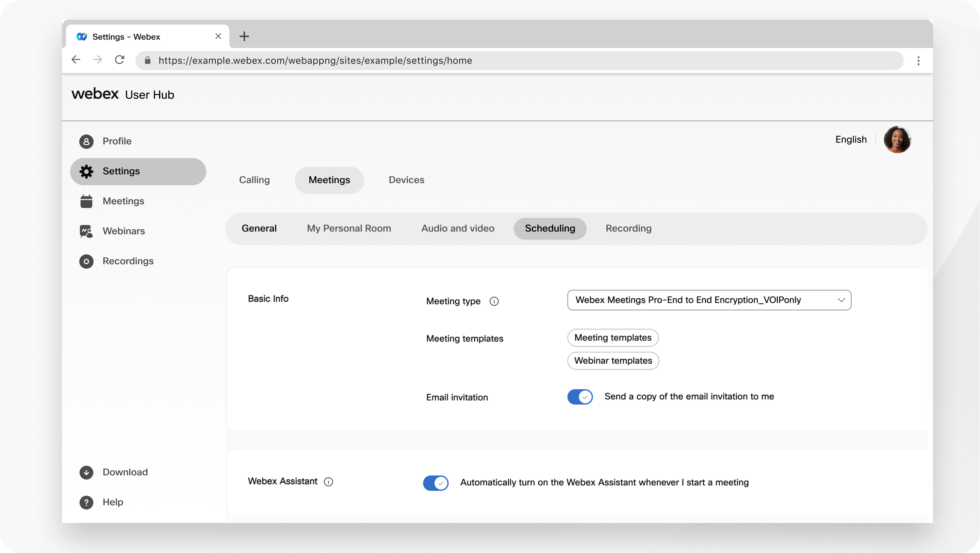This screenshot has width=980, height=553.
Task: Navigate to My Personal Room tab
Action: coord(348,228)
